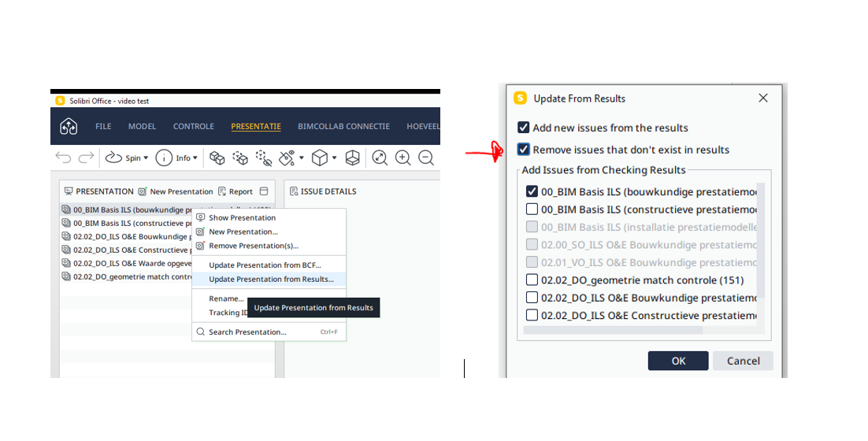Switch to the MODEL tab
This screenshot has width=868, height=441.
[x=143, y=126]
